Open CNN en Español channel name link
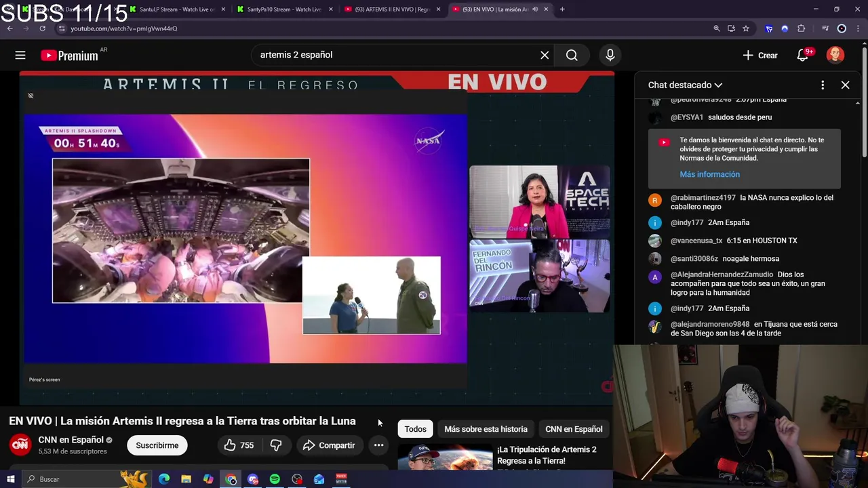This screenshot has width=868, height=488. click(x=71, y=440)
